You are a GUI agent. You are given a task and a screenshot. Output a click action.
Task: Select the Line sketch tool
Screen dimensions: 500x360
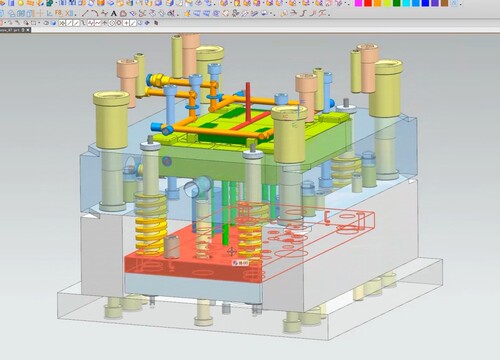(x=85, y=13)
